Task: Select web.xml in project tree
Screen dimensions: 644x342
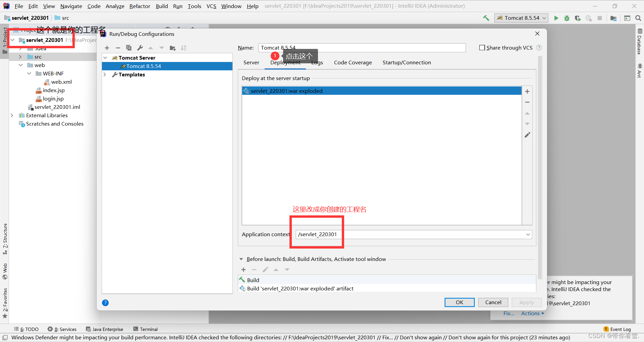Action: (58, 82)
